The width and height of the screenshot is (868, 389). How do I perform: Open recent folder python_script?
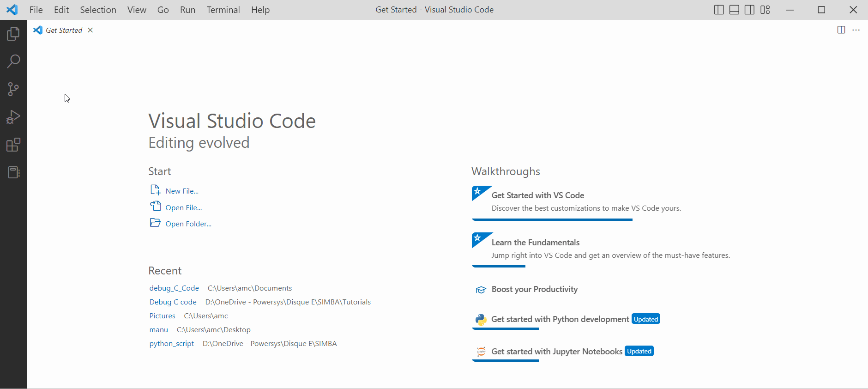[172, 343]
